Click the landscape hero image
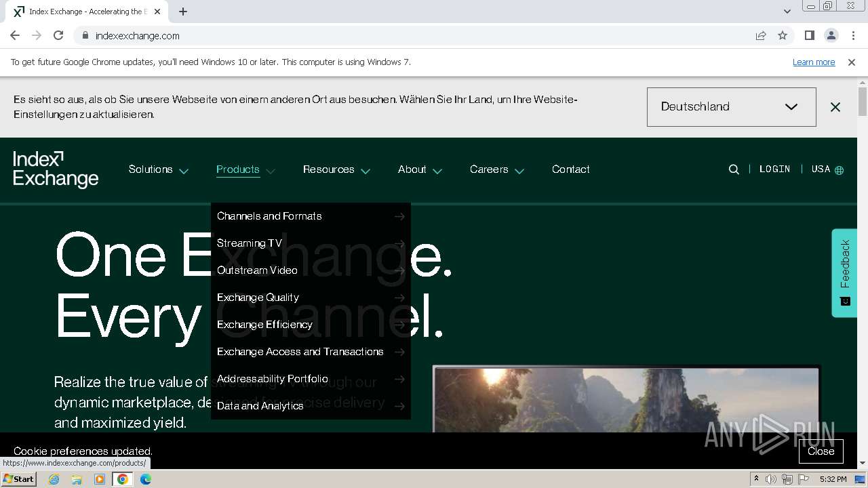Screen dimensions: 868x488 626,400
